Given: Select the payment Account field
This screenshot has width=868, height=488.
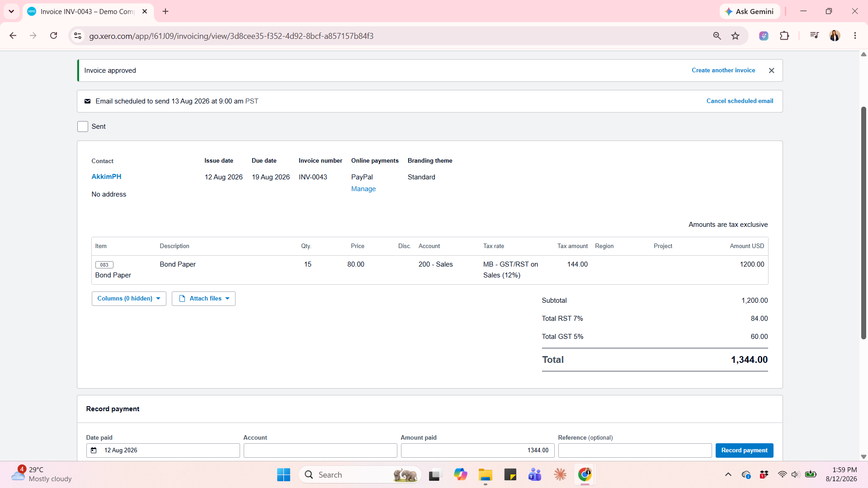Looking at the screenshot, I should pyautogui.click(x=320, y=450).
